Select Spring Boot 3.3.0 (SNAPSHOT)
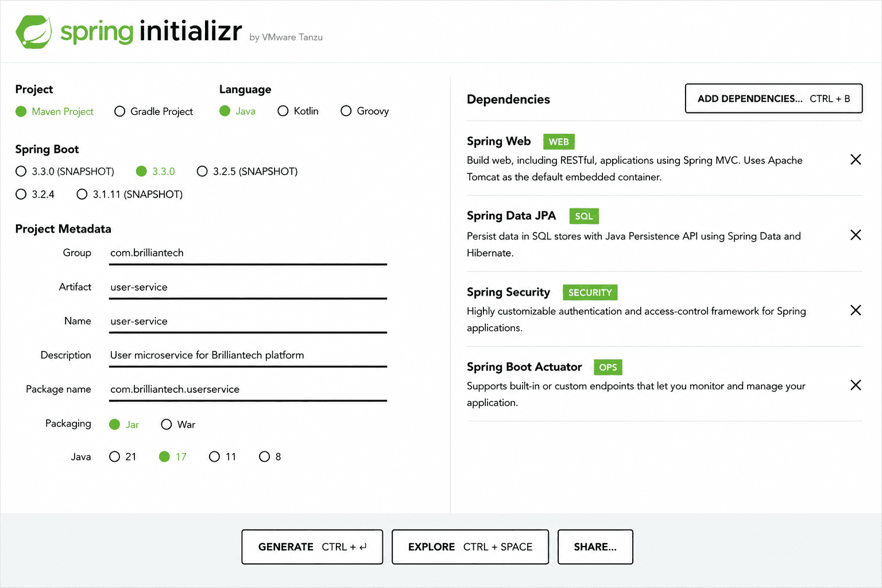 [x=65, y=171]
